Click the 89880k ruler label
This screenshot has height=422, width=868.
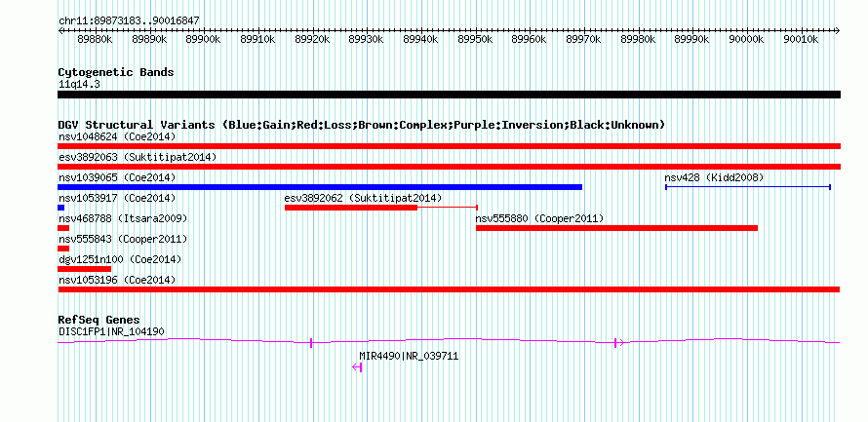(96, 40)
